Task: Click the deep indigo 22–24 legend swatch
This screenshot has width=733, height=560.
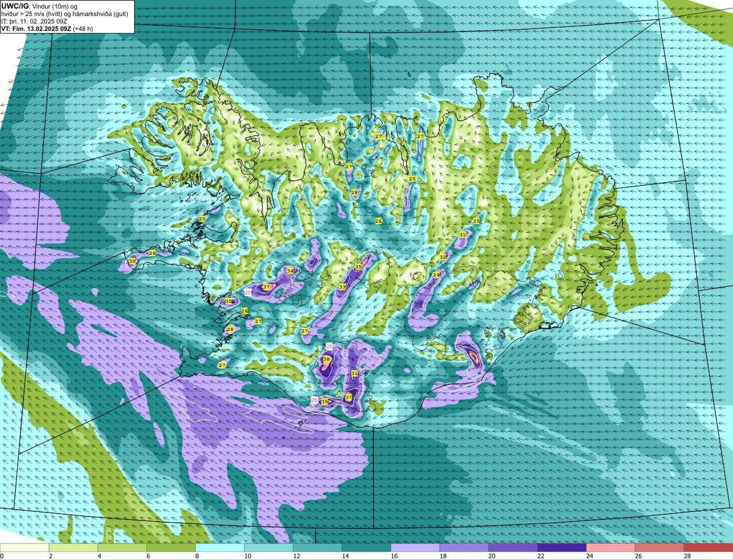Action: [562, 548]
